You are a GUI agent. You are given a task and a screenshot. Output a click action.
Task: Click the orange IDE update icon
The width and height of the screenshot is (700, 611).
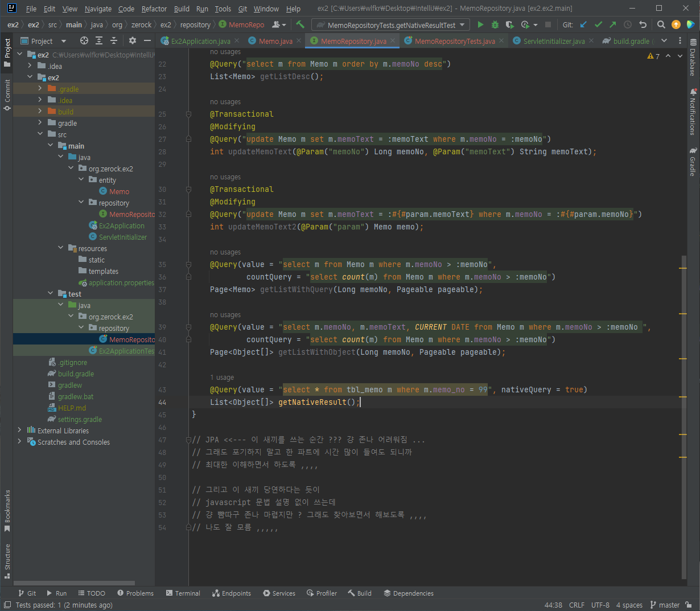tap(676, 24)
